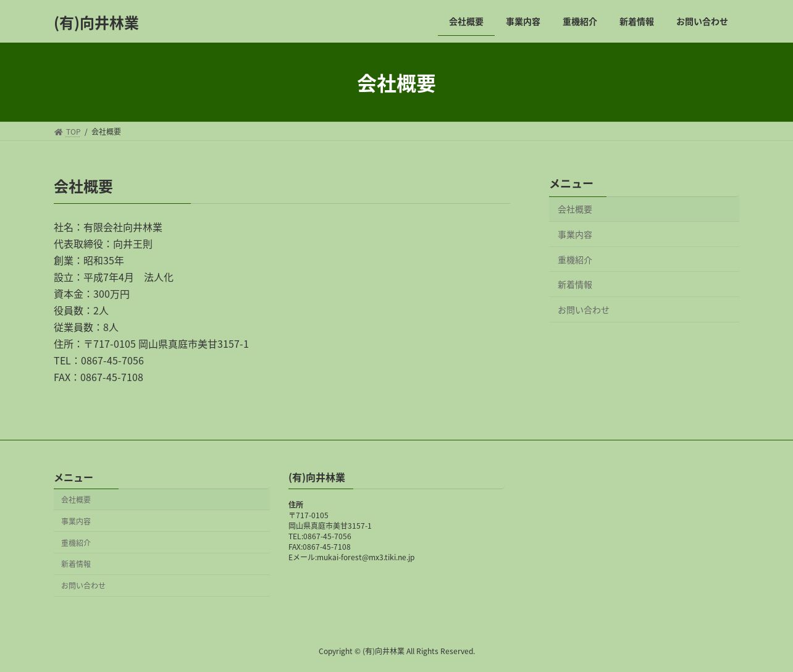Viewport: 793px width, 672px height.
Task: Click the footer (有)向井林業 heading
Action: (317, 477)
